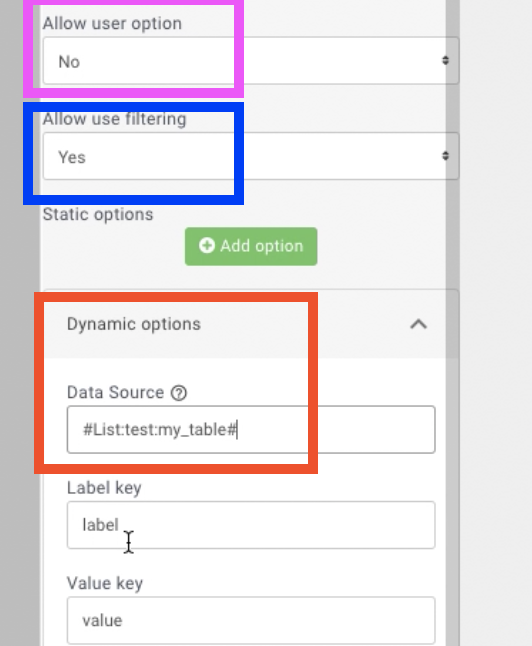Click into the Label key field
This screenshot has width=532, height=646.
click(x=251, y=525)
